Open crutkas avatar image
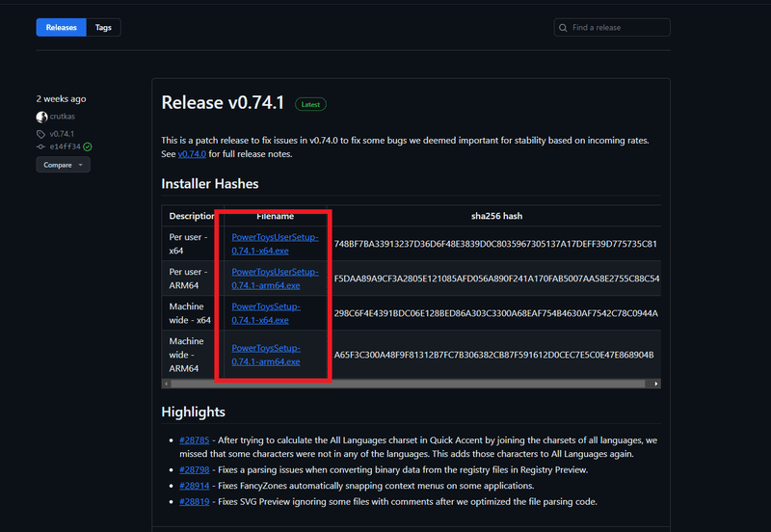This screenshot has width=771, height=532. click(41, 117)
